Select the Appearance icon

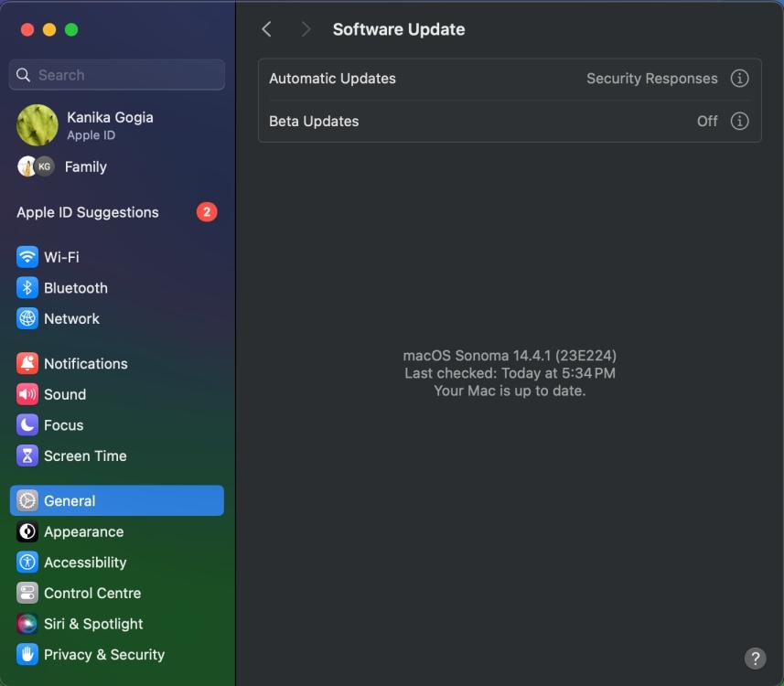27,531
